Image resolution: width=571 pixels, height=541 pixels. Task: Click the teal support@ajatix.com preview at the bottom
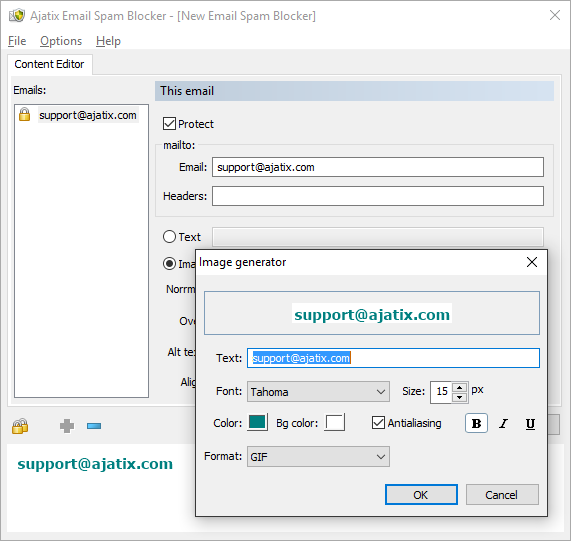95,464
